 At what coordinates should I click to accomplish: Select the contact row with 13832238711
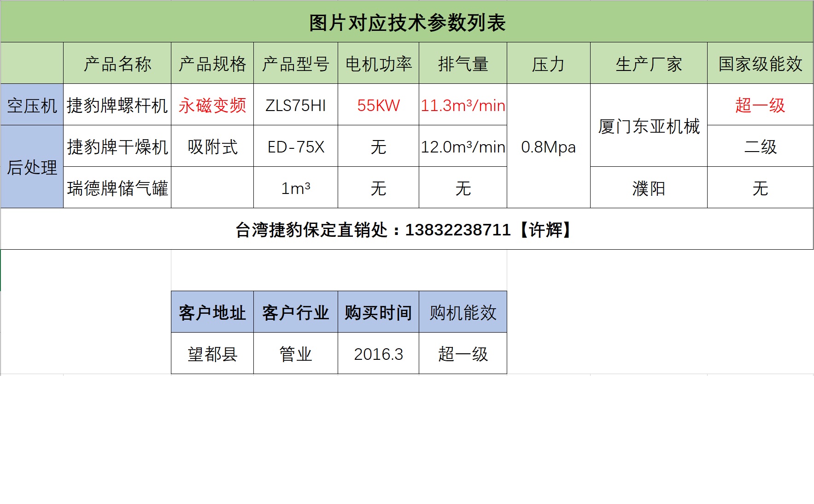point(407,229)
